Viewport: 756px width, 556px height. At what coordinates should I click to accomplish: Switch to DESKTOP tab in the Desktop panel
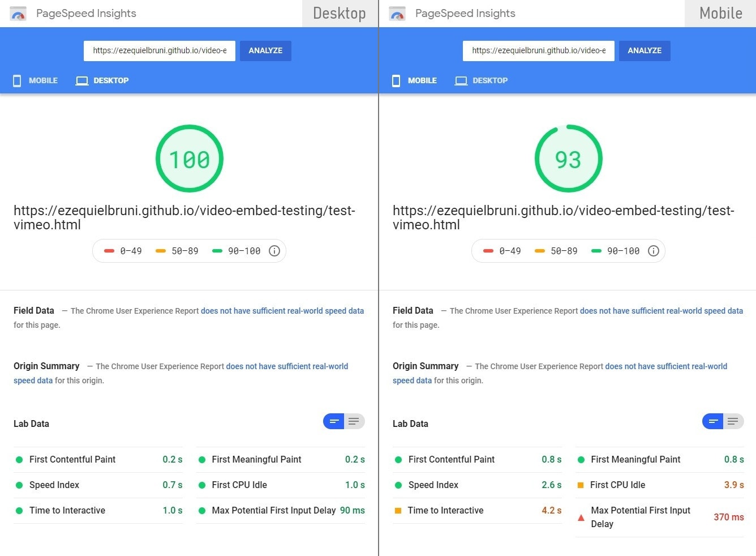pyautogui.click(x=102, y=80)
